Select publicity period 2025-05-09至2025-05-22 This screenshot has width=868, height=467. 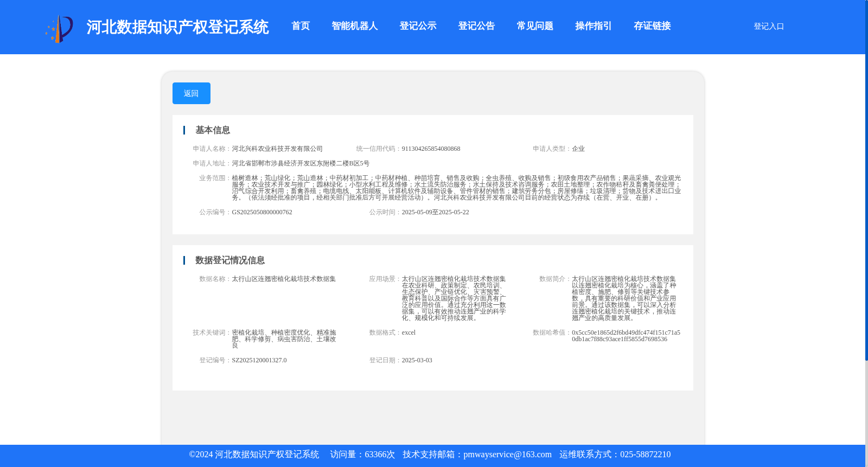(435, 212)
